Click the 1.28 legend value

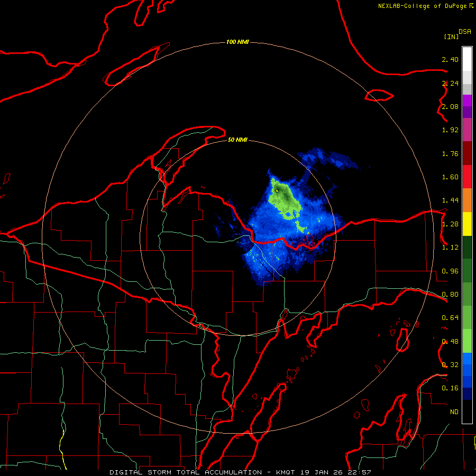450,224
